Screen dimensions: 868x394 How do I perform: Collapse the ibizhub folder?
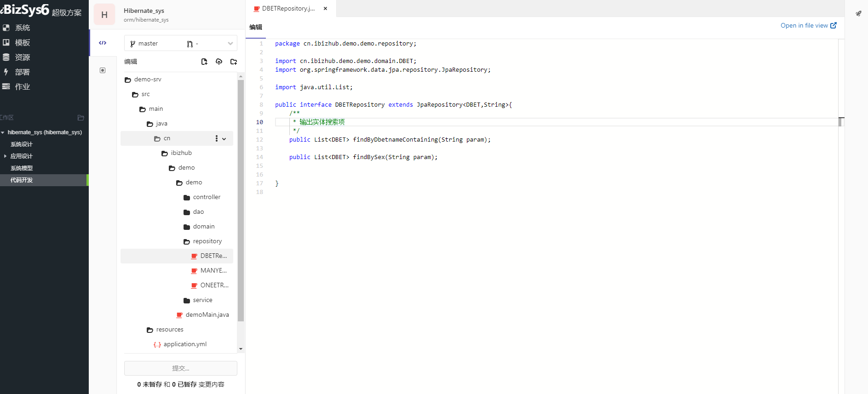pyautogui.click(x=177, y=153)
